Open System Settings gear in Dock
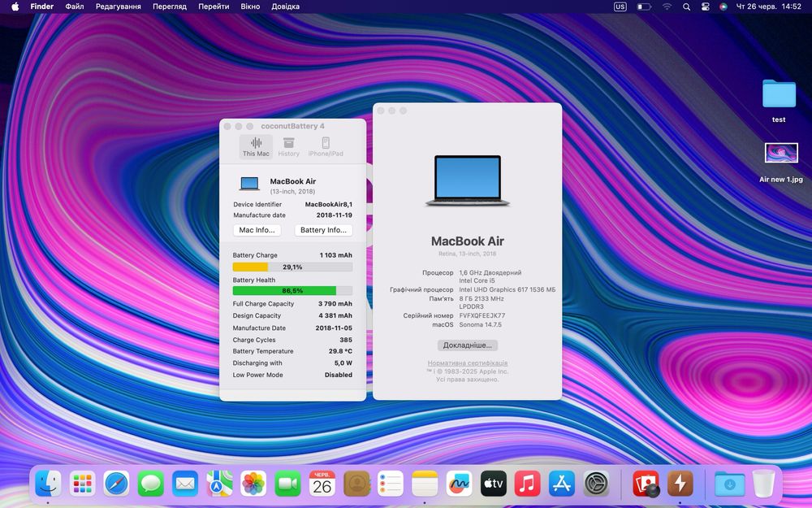The image size is (812, 508). coord(596,484)
